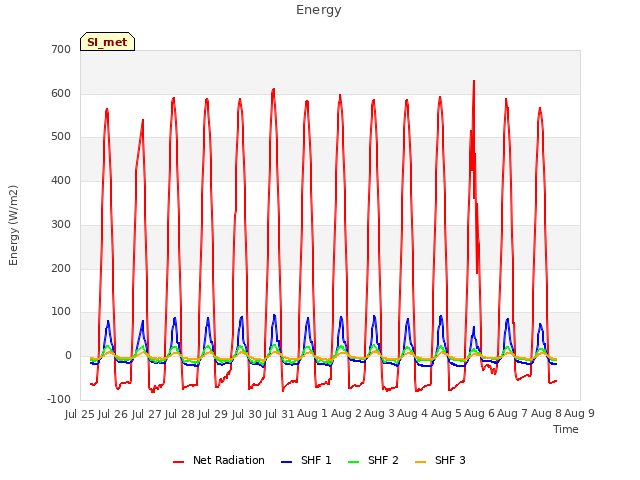This screenshot has height=480, width=640.
Task: Click the red Net Radiation legend swatch
Action: [x=179, y=462]
